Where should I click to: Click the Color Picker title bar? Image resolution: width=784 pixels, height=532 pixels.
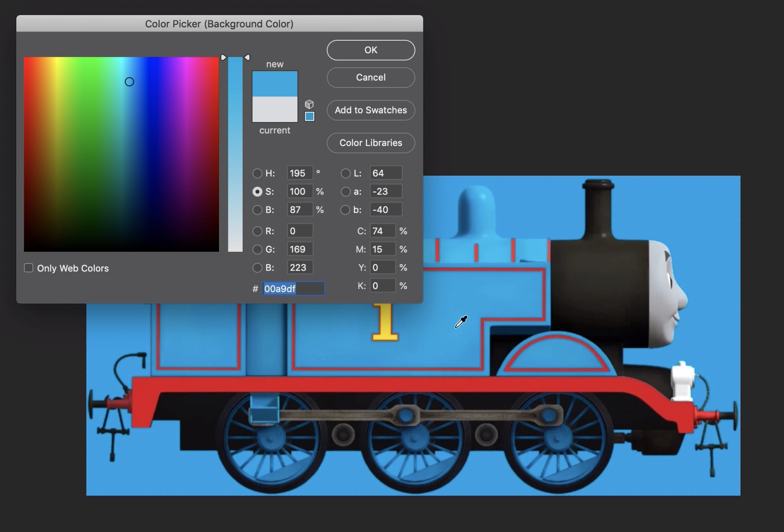click(x=219, y=24)
